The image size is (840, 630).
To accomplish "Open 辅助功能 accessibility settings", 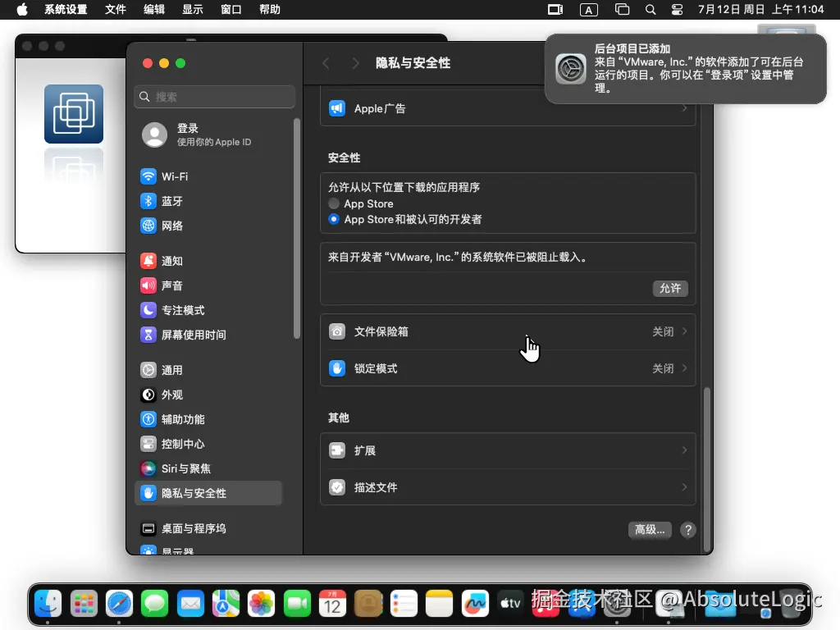I will pyautogui.click(x=209, y=419).
